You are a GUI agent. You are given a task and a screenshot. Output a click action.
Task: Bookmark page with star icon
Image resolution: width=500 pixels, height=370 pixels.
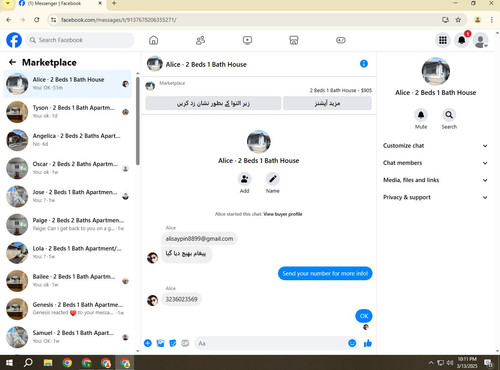458,20
